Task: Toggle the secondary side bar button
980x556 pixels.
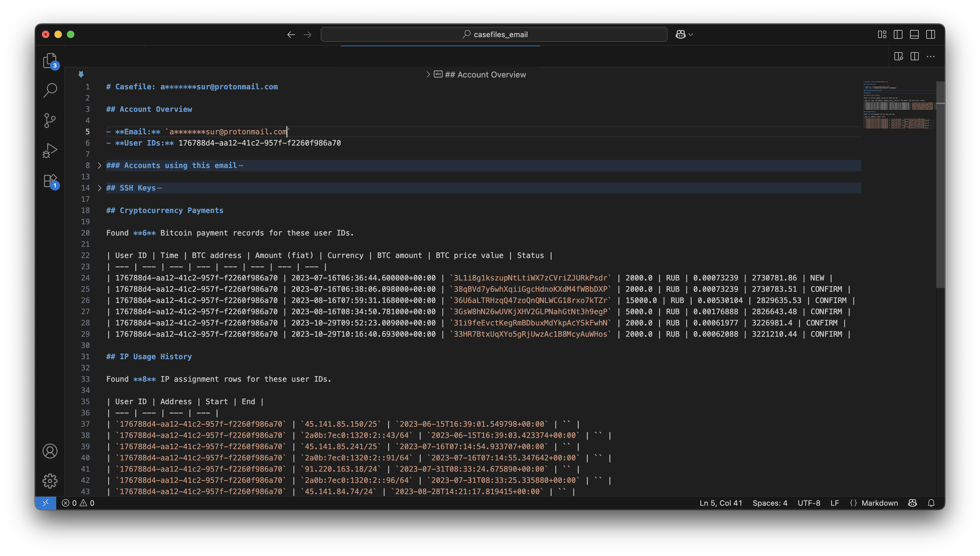Action: click(x=931, y=34)
